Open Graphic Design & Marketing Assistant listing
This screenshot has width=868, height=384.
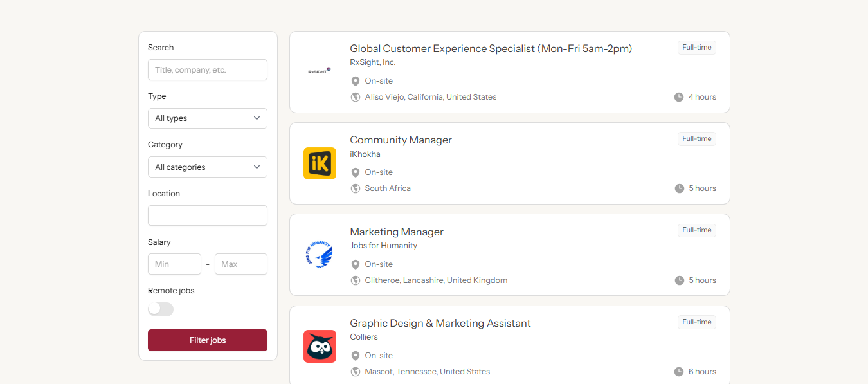440,323
